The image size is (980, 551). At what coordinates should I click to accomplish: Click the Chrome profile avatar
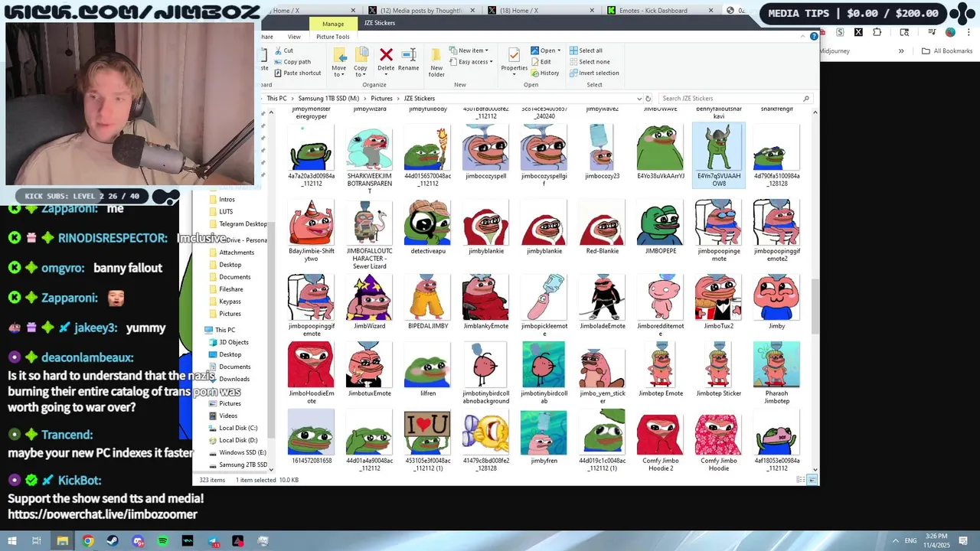tap(950, 32)
